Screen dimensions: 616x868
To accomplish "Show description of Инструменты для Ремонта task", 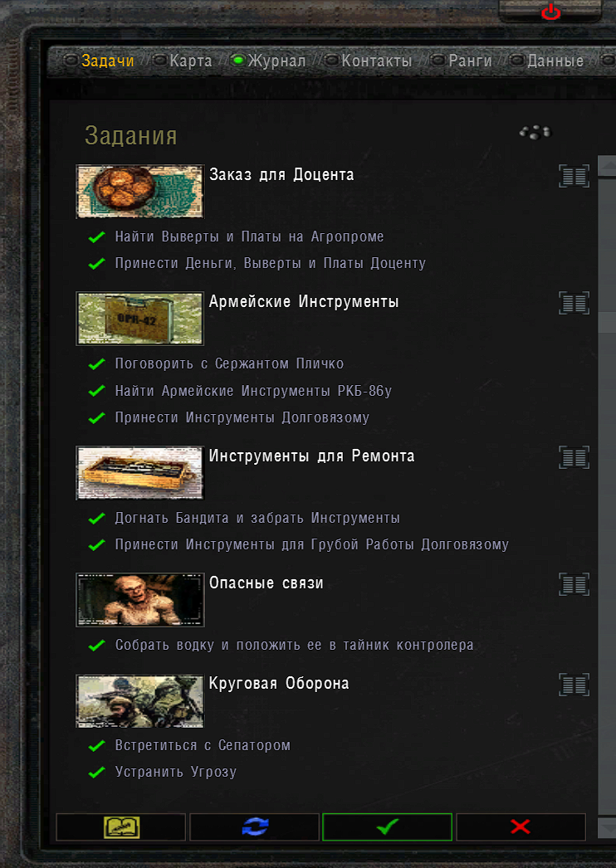I will coord(574,457).
